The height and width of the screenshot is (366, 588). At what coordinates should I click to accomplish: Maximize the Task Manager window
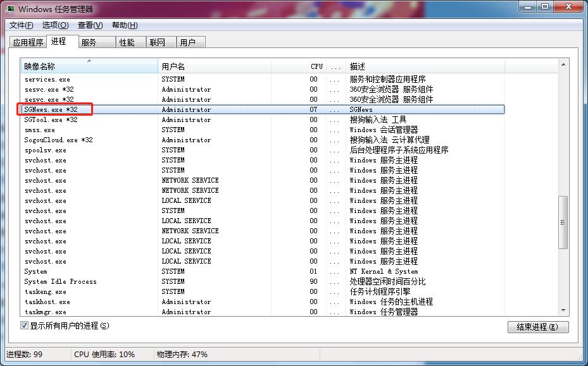point(545,6)
